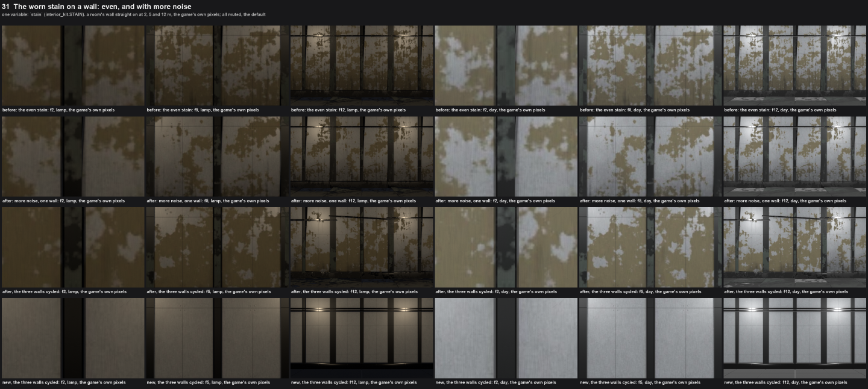This screenshot has width=868, height=389.
Task: Click caption 'new, the three walls cycled: f12, lamp'
Action: pyautogui.click(x=354, y=383)
